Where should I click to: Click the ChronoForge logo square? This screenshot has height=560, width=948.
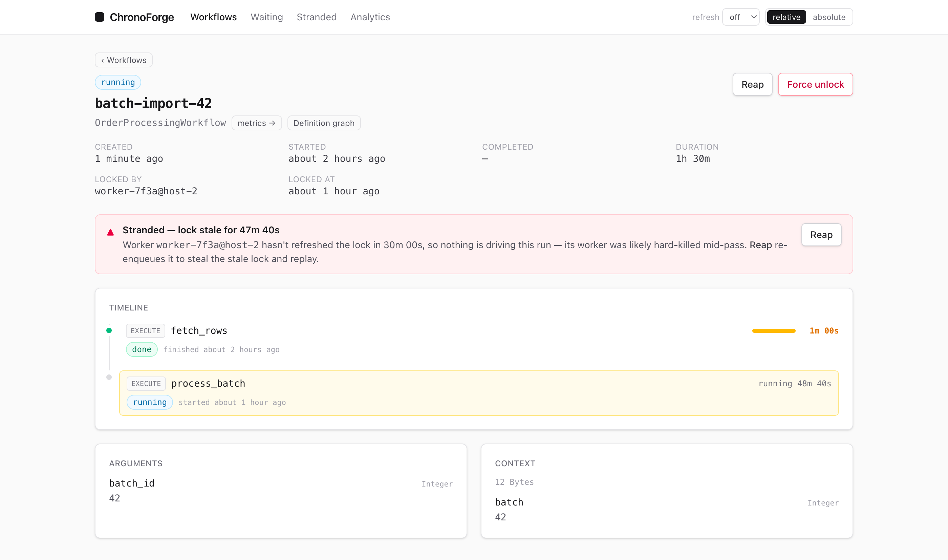coord(99,17)
